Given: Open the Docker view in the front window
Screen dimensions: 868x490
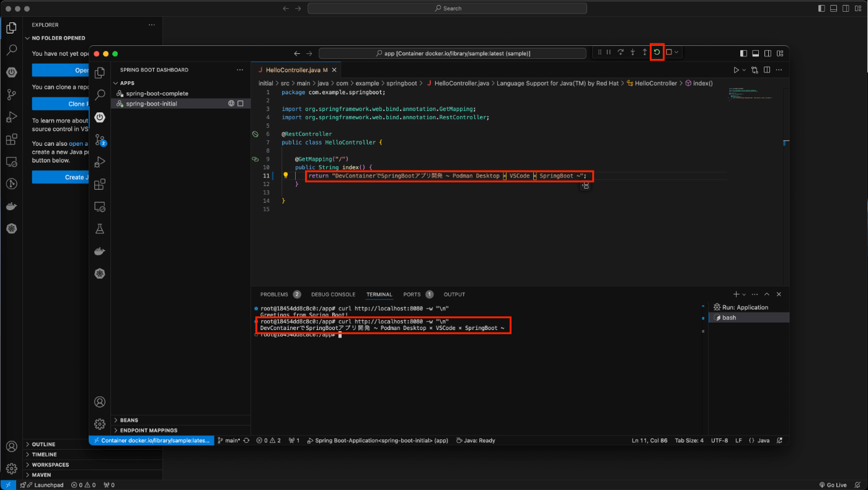Looking at the screenshot, I should pyautogui.click(x=100, y=251).
